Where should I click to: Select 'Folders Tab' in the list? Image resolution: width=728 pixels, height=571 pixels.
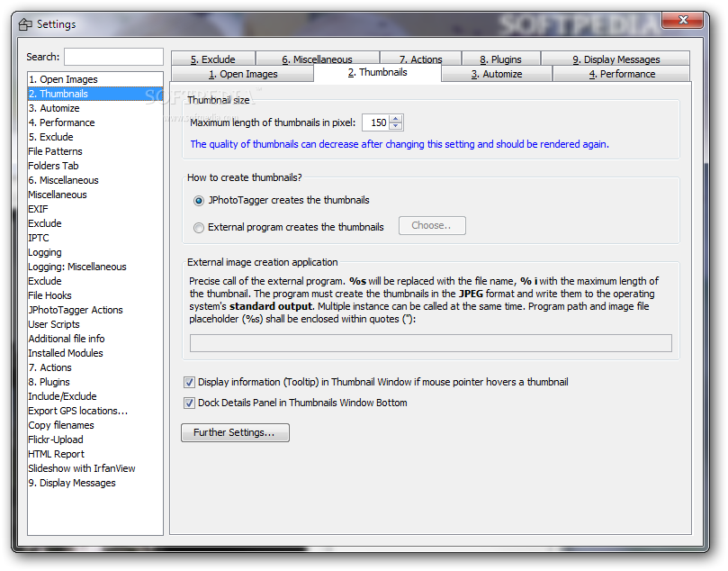pyautogui.click(x=95, y=166)
